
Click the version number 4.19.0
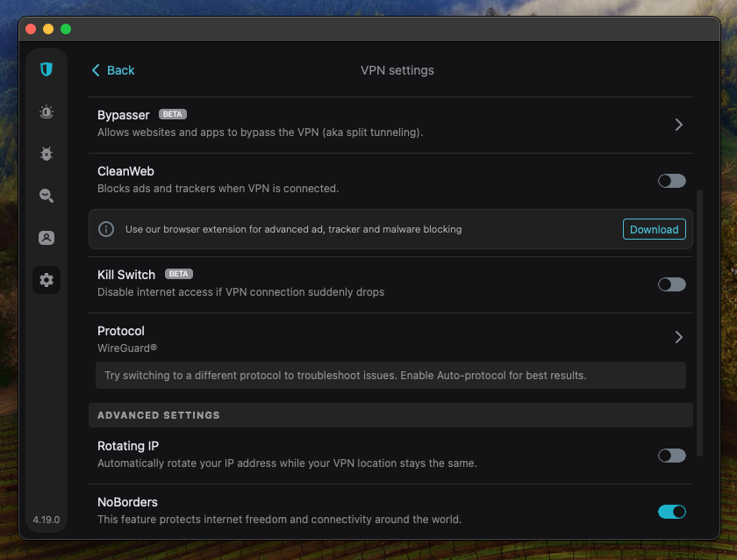pos(46,520)
